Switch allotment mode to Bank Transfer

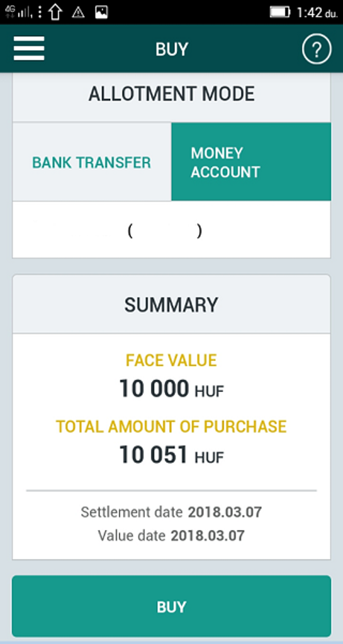(x=91, y=162)
